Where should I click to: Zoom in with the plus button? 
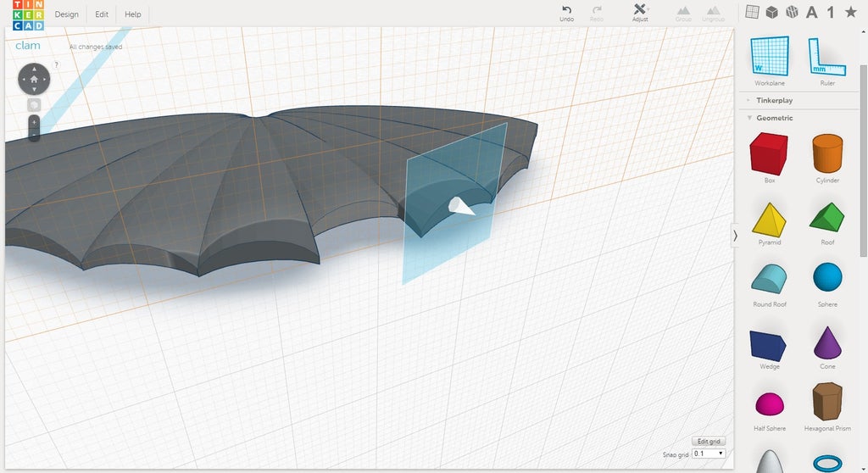click(x=34, y=122)
